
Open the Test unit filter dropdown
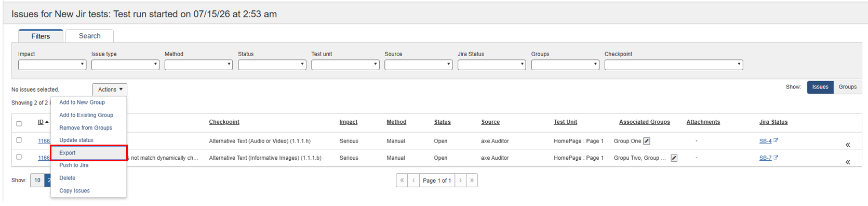tap(345, 65)
